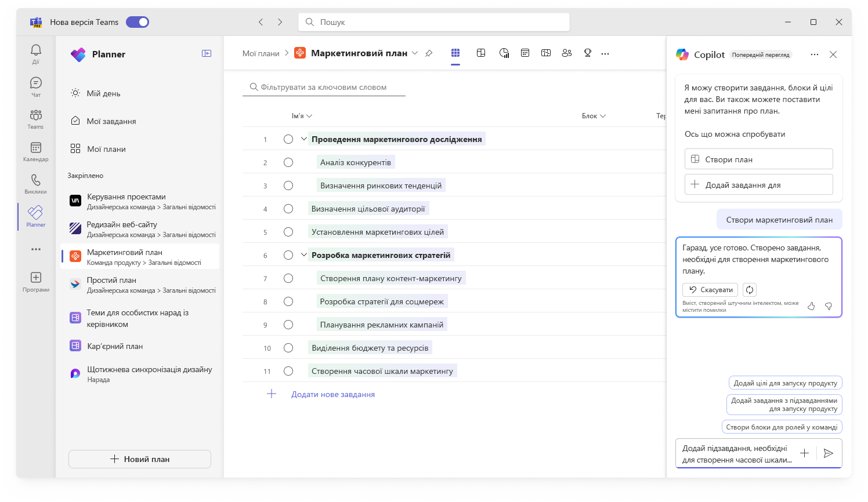Screen dimensions: 868x502
Task: Click the Створи план suggestion button
Action: coord(759,159)
